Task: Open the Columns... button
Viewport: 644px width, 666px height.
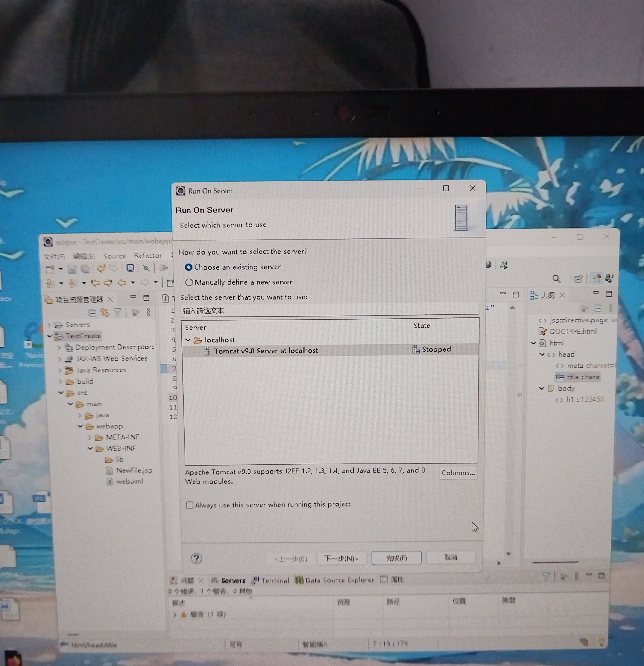Action: pyautogui.click(x=458, y=473)
